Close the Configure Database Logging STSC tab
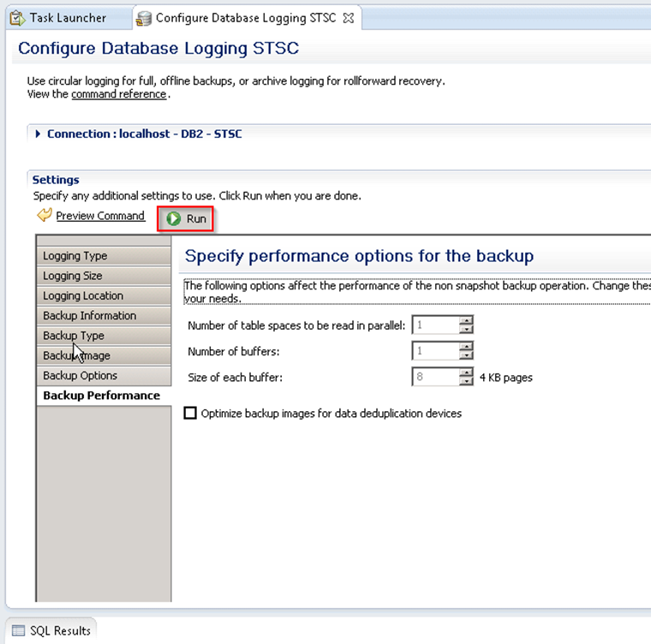Image resolution: width=651 pixels, height=644 pixels. [x=348, y=17]
